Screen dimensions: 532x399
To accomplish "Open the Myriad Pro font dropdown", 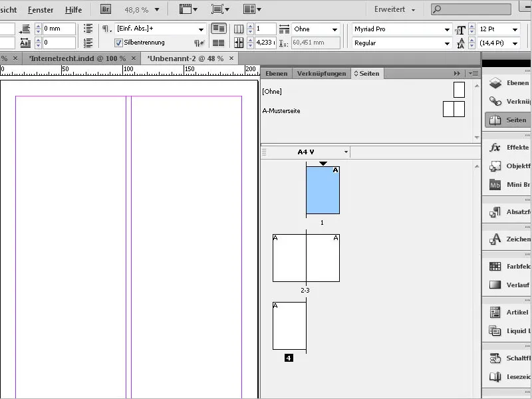I will coord(448,29).
